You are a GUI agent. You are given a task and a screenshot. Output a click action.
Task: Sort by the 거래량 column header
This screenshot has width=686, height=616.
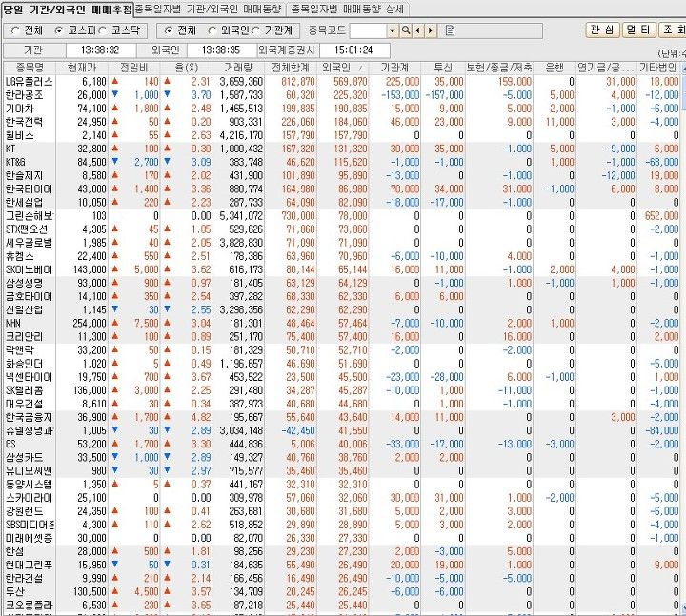238,68
